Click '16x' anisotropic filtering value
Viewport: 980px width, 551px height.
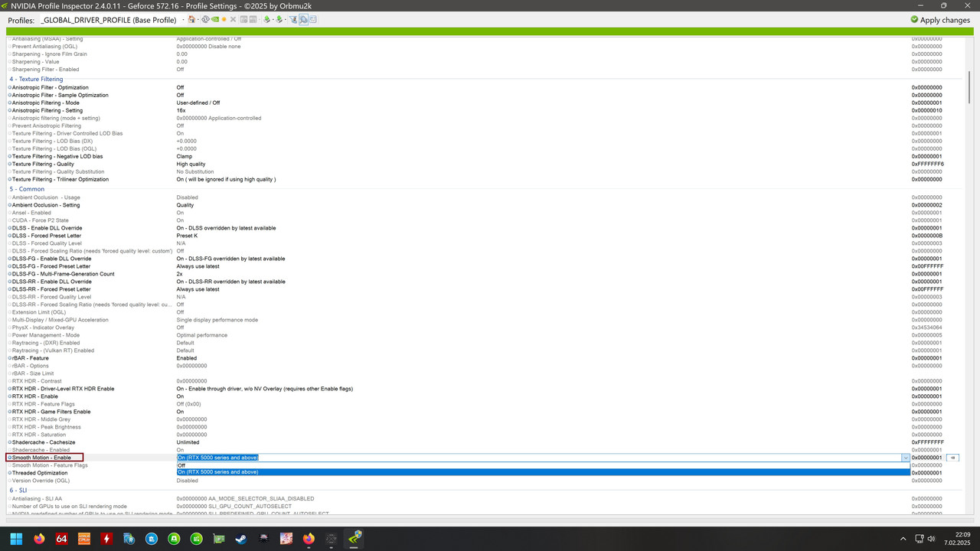(x=181, y=110)
